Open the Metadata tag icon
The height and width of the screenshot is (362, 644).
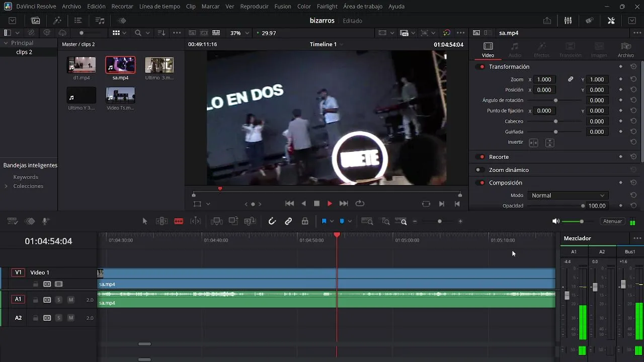(589, 21)
